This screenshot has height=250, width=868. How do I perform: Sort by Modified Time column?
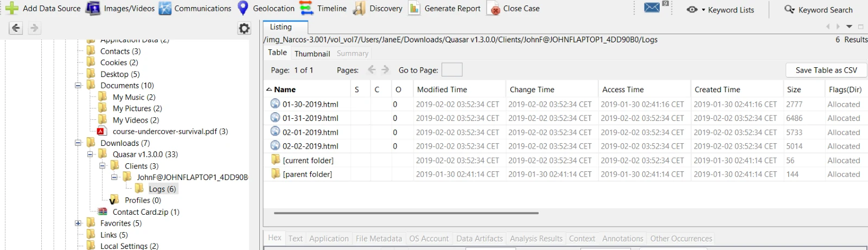[459, 89]
